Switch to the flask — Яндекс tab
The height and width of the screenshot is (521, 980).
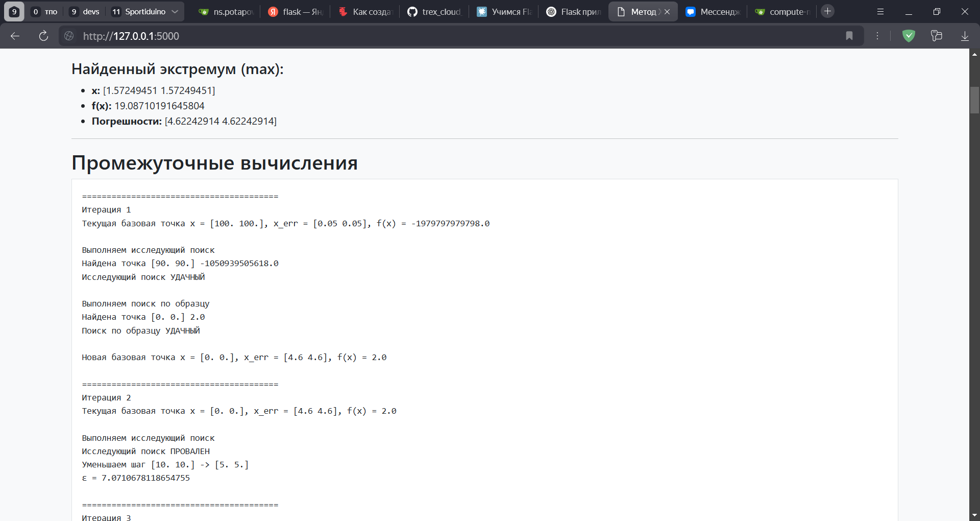(295, 11)
